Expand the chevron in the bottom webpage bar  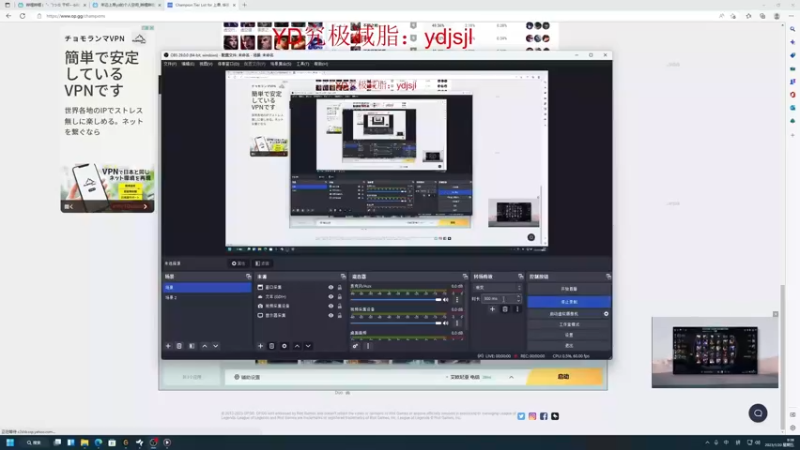[511, 377]
